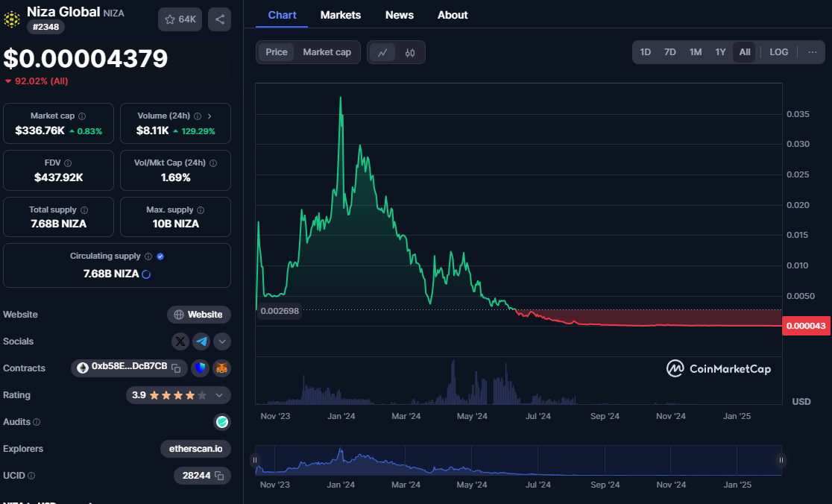Image resolution: width=832 pixels, height=504 pixels.
Task: Click the Volume value $8.11K
Action: 152,130
